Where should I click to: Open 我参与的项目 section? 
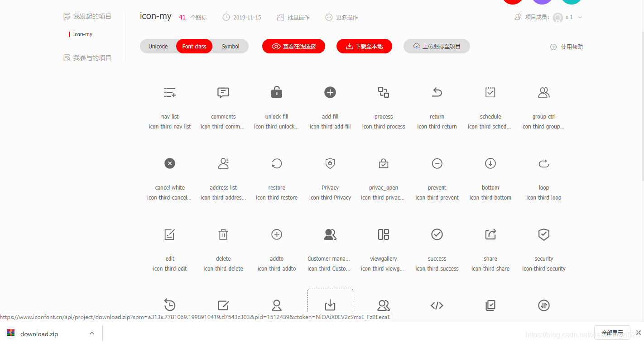(x=87, y=58)
